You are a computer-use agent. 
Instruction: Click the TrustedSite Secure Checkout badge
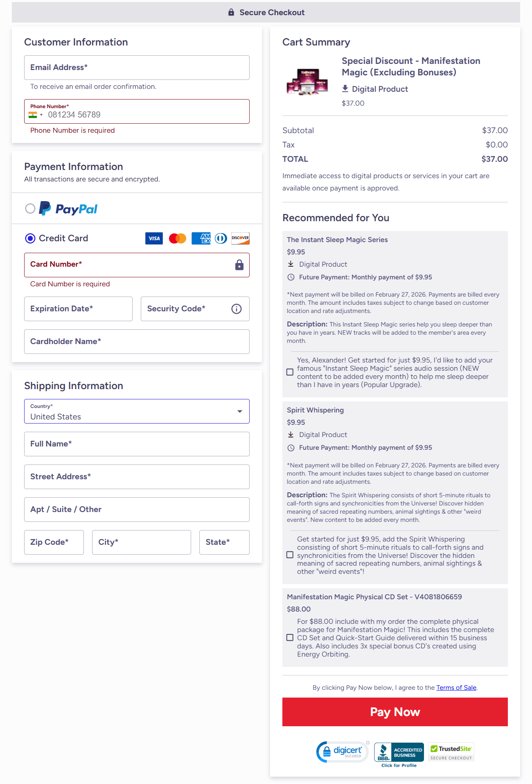coord(451,751)
